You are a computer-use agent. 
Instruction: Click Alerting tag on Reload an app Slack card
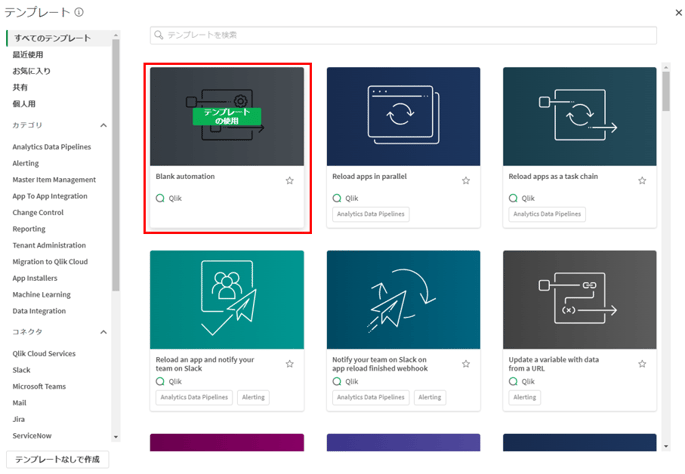pos(253,397)
